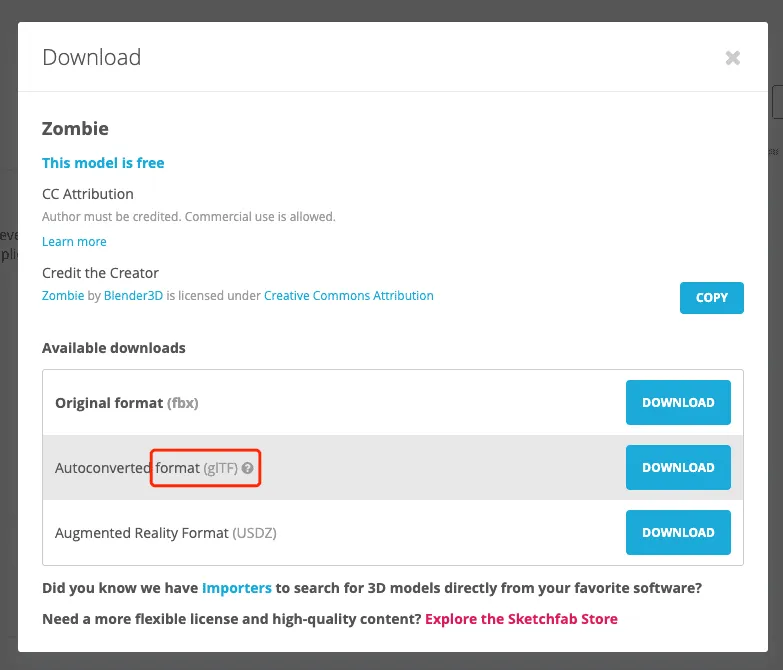The width and height of the screenshot is (783, 670).
Task: Select the Augmented Reality Format (USDZ) label
Action: coord(165,533)
